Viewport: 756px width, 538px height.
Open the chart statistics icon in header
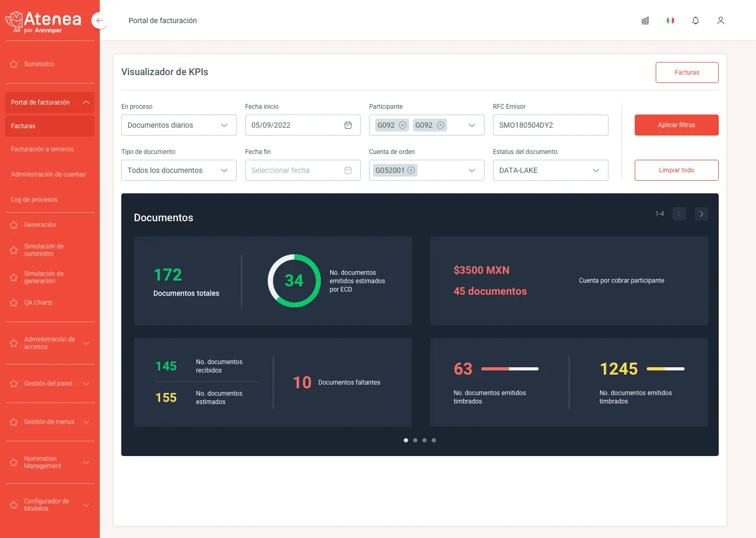click(x=645, y=20)
